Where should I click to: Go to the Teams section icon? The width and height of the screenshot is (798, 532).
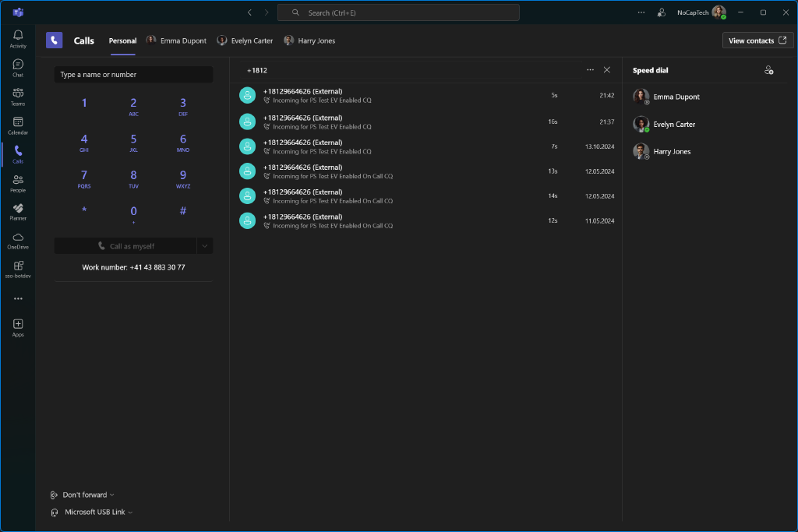point(17,97)
